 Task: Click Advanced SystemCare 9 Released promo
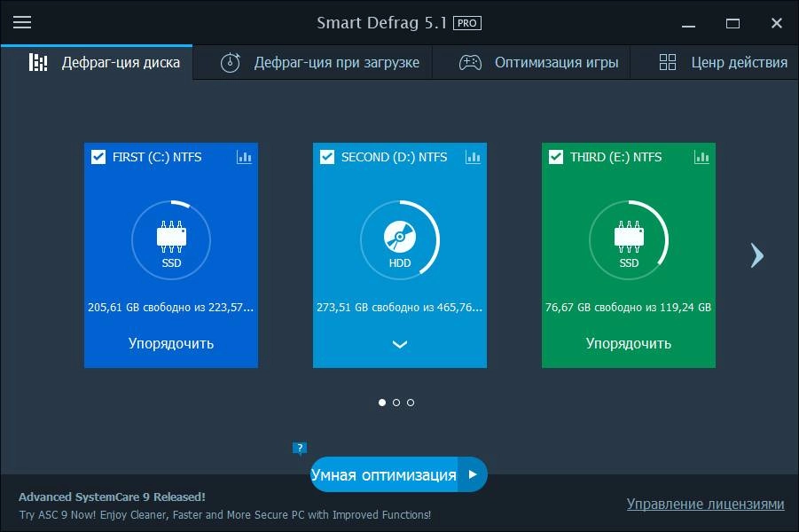click(x=112, y=497)
